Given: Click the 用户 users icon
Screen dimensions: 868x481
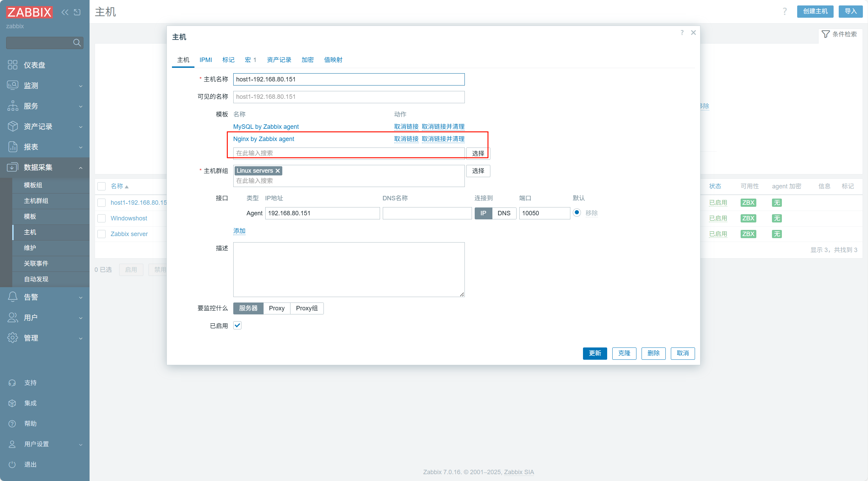Looking at the screenshot, I should click(13, 317).
